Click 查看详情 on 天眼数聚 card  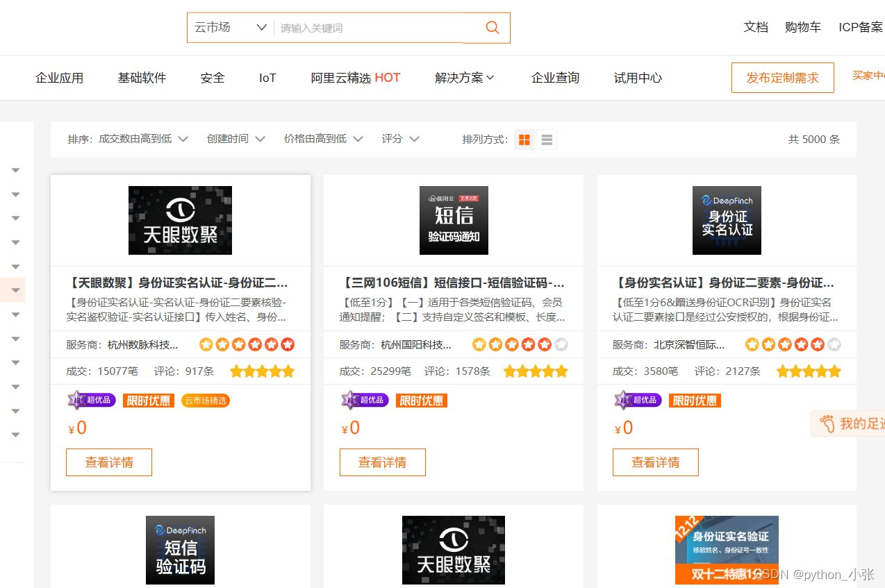click(x=109, y=462)
